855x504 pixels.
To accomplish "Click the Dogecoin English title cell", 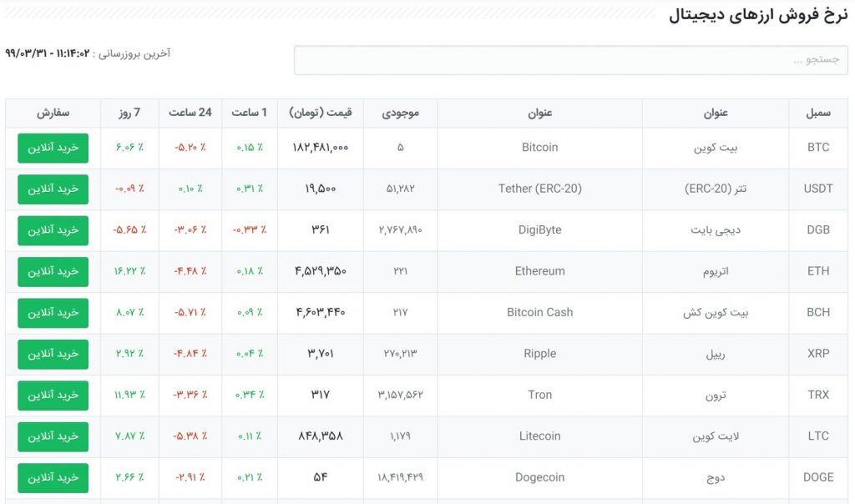I will coord(540,477).
